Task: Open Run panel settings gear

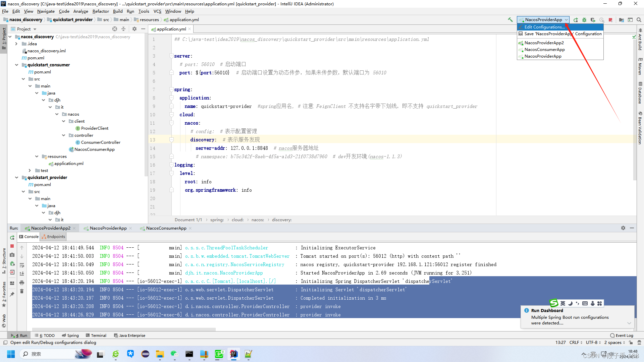Action: click(623, 228)
